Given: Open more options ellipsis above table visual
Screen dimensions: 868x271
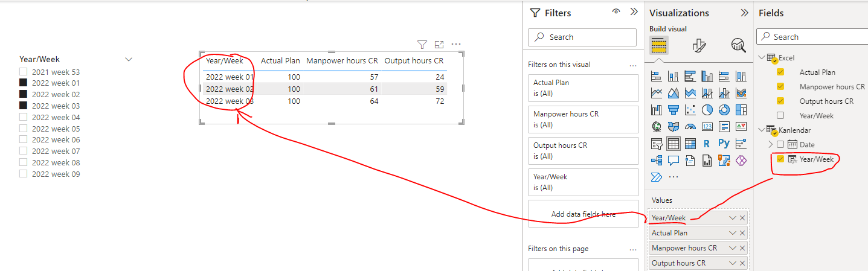Looking at the screenshot, I should 456,44.
